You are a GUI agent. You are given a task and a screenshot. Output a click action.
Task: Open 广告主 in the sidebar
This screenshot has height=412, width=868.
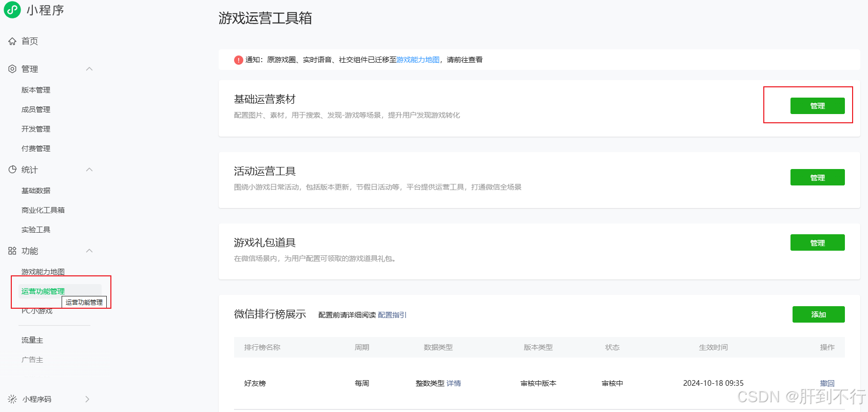point(32,360)
